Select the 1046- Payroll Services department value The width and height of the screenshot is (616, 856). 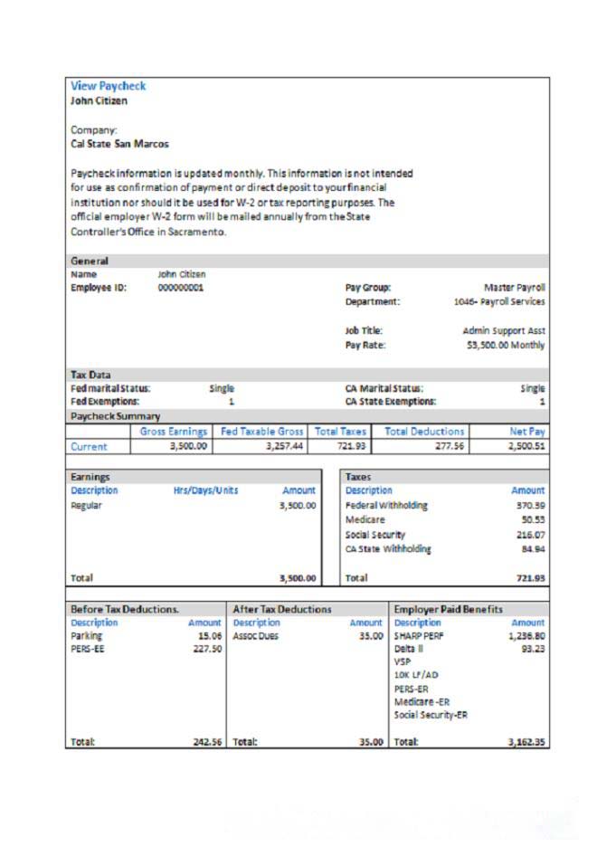[x=499, y=301]
